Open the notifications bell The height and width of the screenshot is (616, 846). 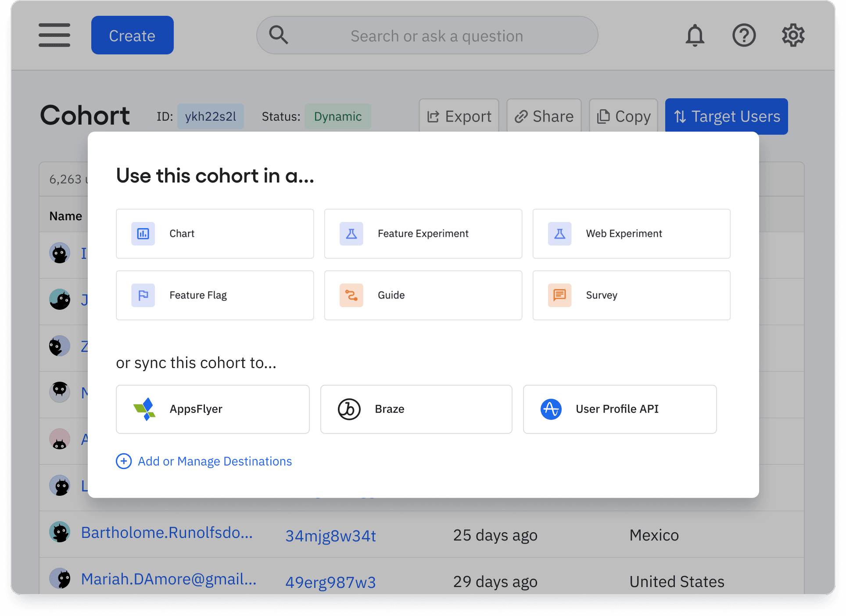coord(695,35)
